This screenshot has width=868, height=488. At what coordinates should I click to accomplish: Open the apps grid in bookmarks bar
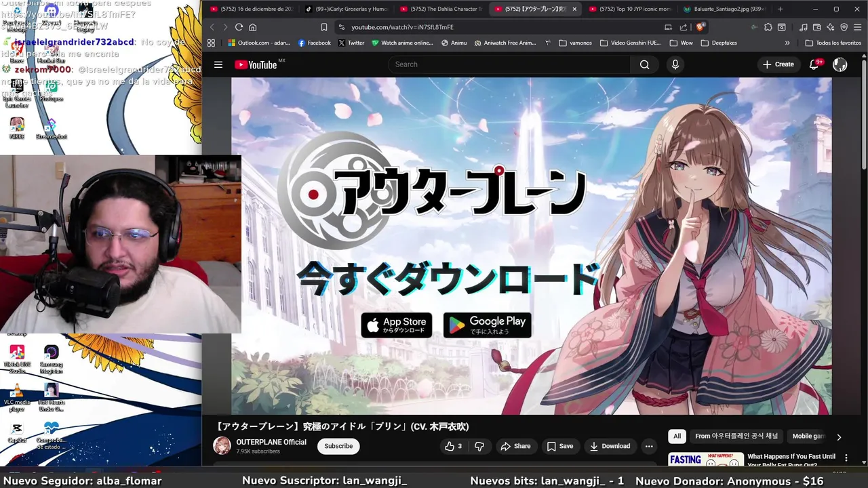click(211, 43)
